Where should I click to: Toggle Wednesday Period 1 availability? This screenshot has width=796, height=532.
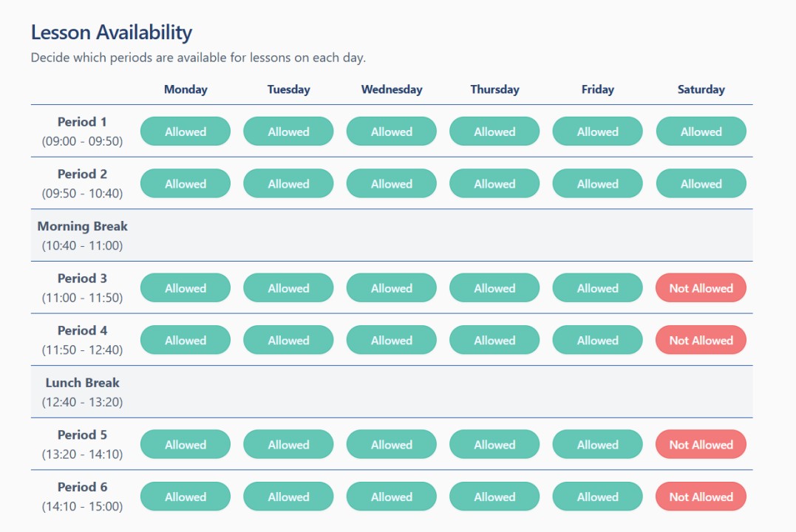point(391,131)
